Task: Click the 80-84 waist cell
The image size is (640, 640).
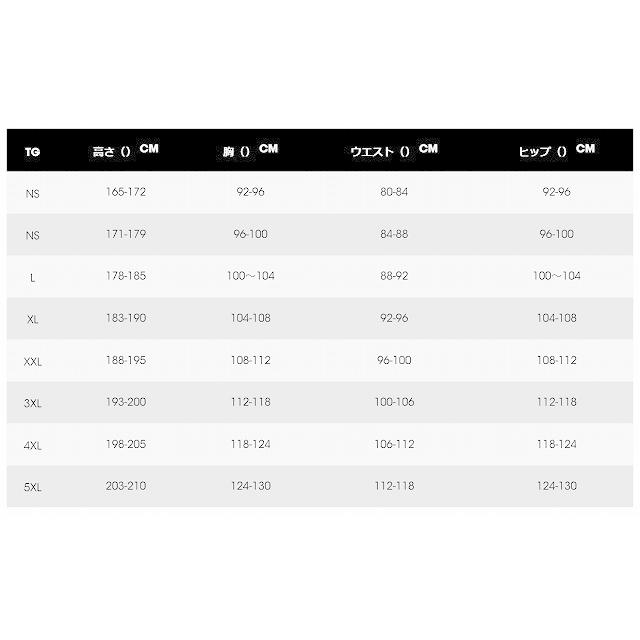Action: point(394,191)
